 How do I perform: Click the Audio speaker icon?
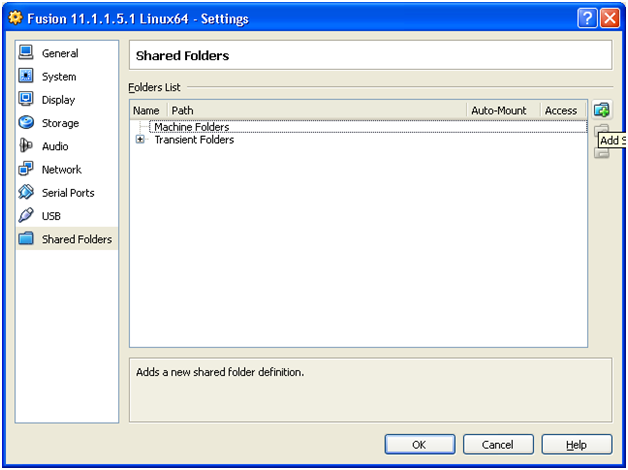26,145
